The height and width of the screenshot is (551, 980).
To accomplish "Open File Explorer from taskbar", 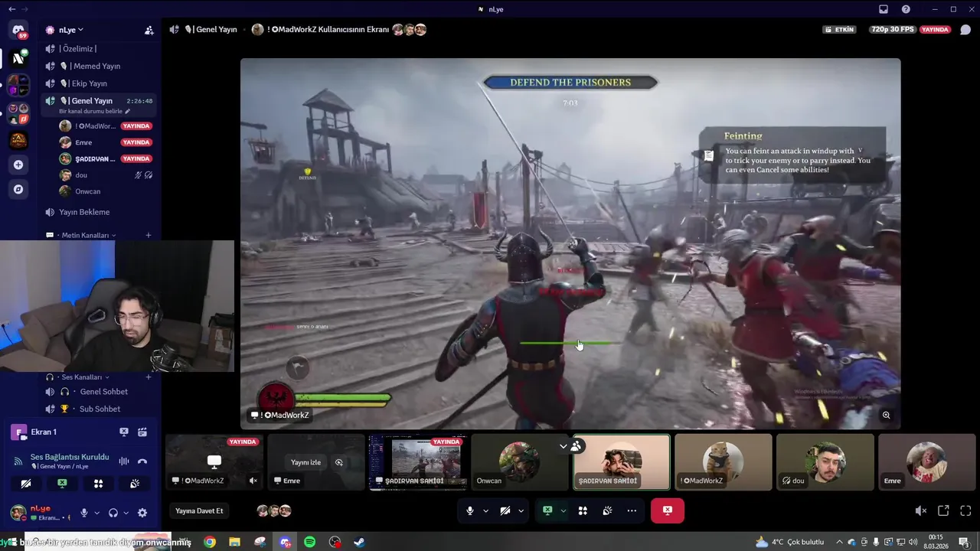I will pyautogui.click(x=234, y=542).
